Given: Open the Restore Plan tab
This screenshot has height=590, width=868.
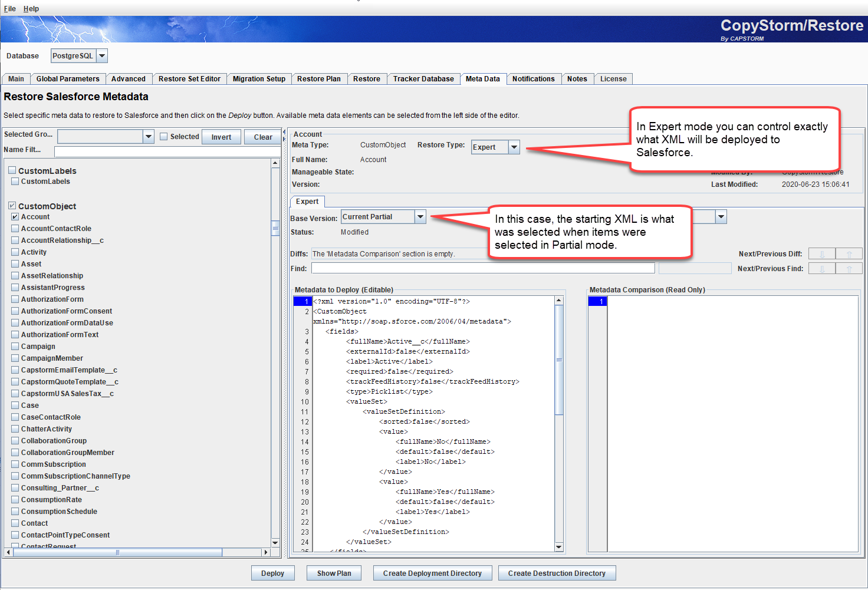Looking at the screenshot, I should click(x=318, y=79).
